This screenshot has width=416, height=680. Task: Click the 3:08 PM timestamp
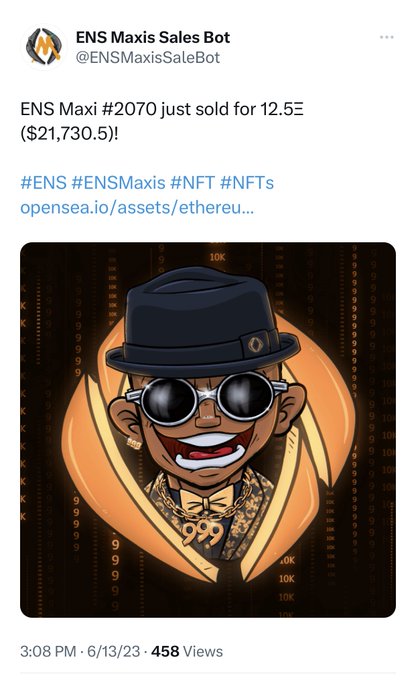[x=48, y=651]
